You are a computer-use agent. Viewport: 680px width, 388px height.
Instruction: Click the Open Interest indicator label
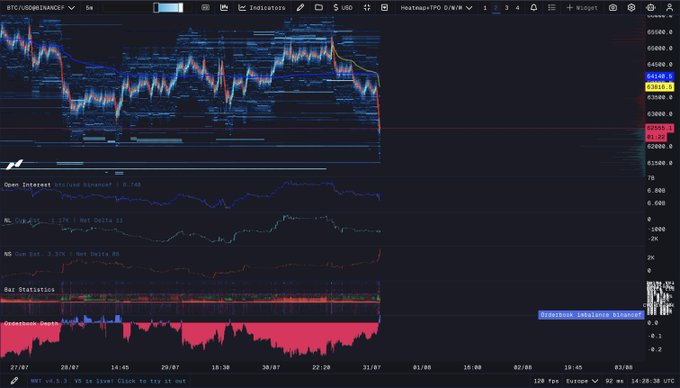(x=27, y=185)
